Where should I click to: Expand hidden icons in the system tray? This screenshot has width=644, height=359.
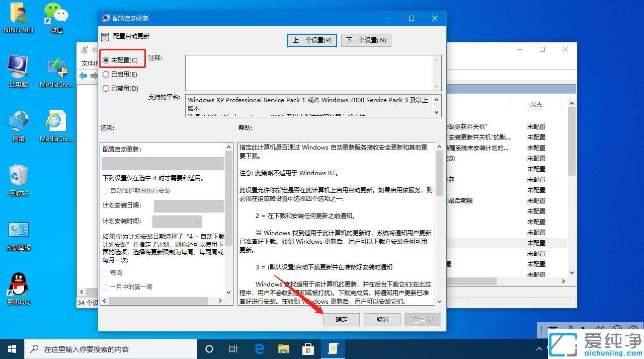539,348
